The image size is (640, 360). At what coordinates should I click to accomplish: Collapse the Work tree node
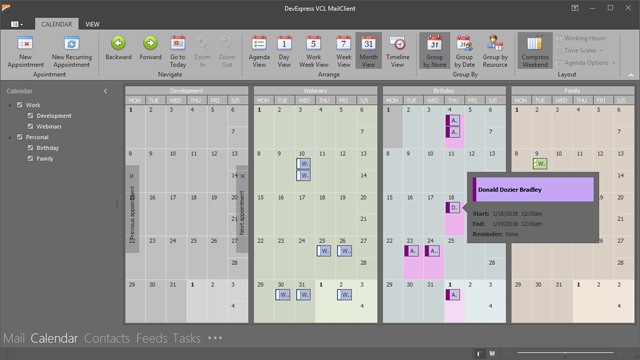pyautogui.click(x=9, y=105)
